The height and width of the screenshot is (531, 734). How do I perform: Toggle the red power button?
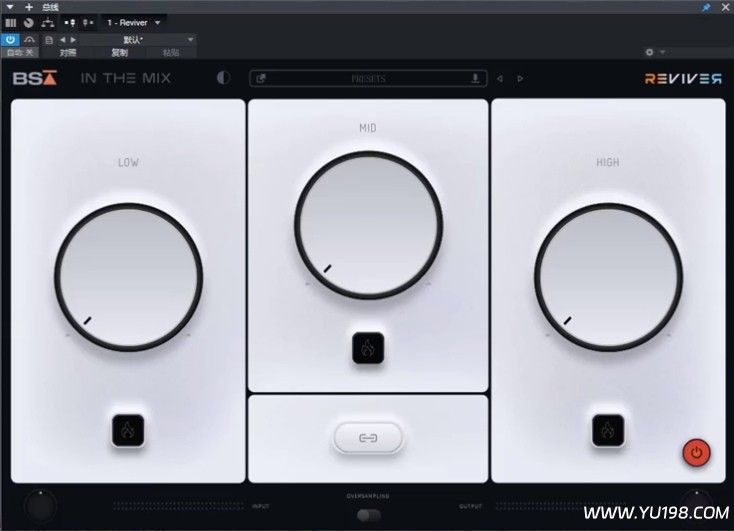click(x=697, y=453)
